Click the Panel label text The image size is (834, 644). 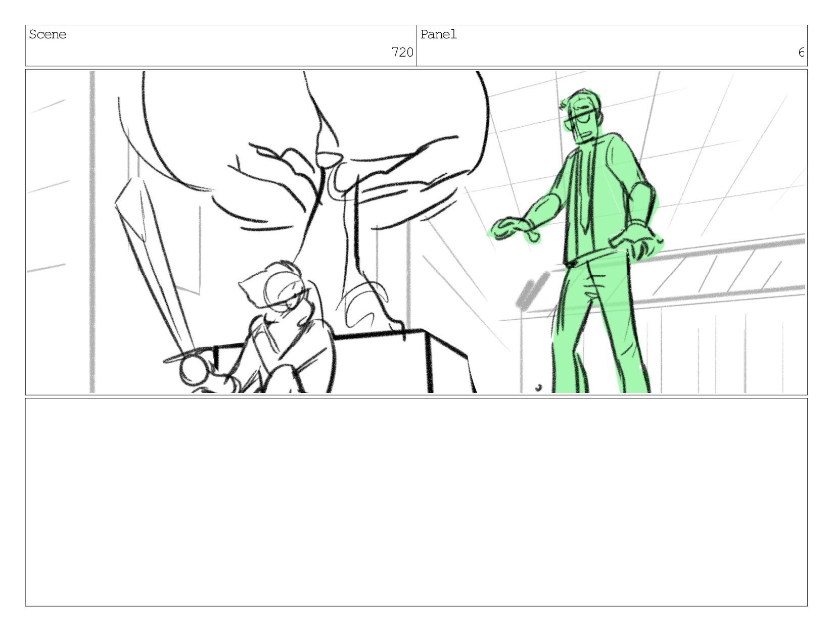(438, 34)
